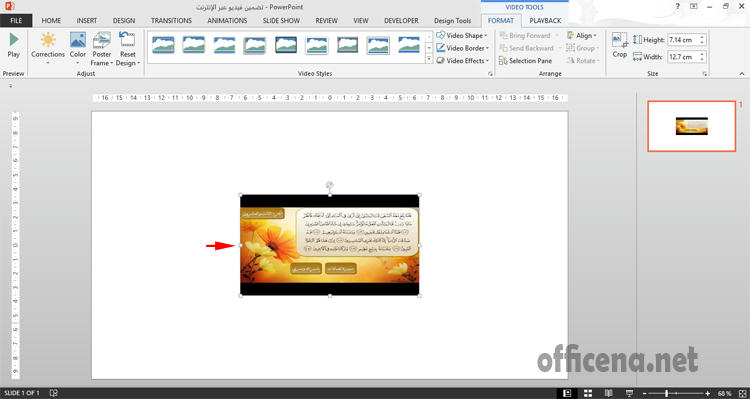Click the Play preview button

click(x=14, y=46)
